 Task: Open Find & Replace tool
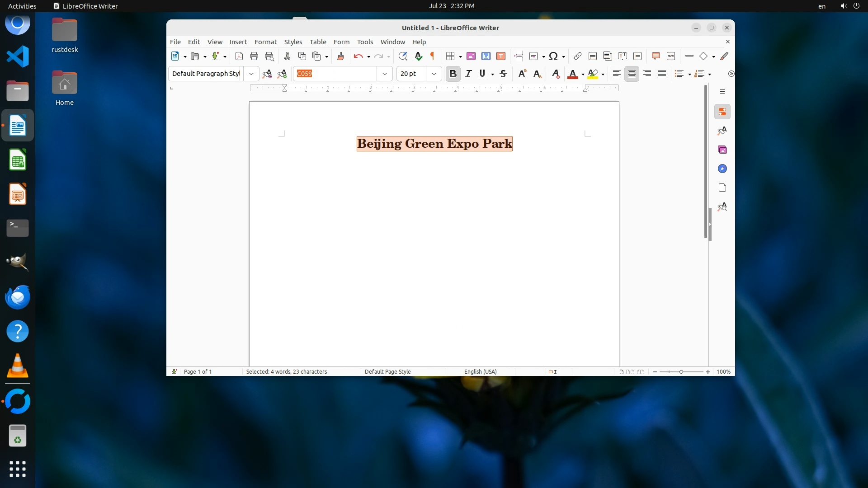pos(403,56)
